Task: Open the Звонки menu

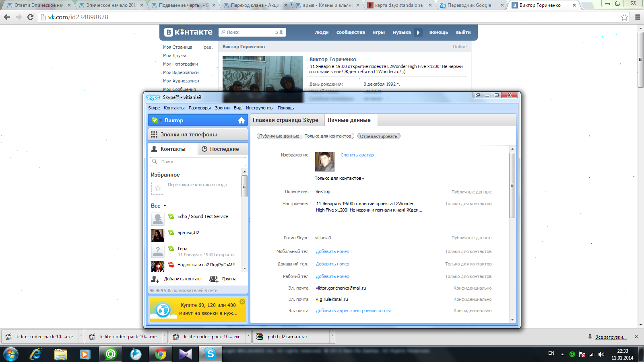Action: 222,108
